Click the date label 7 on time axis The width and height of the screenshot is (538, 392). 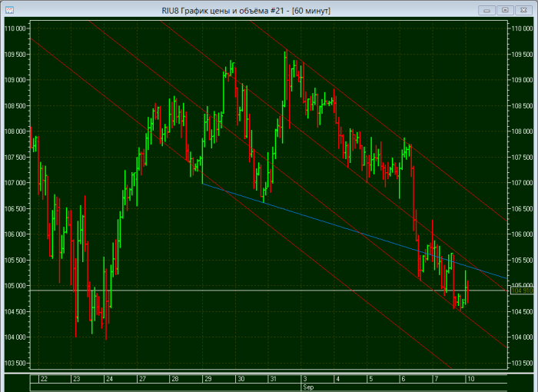(437, 379)
